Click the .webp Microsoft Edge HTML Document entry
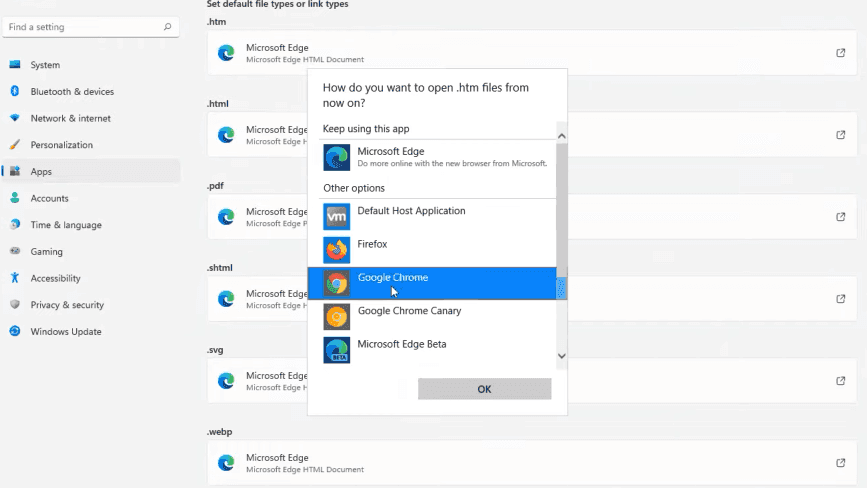867x488 pixels. point(532,463)
